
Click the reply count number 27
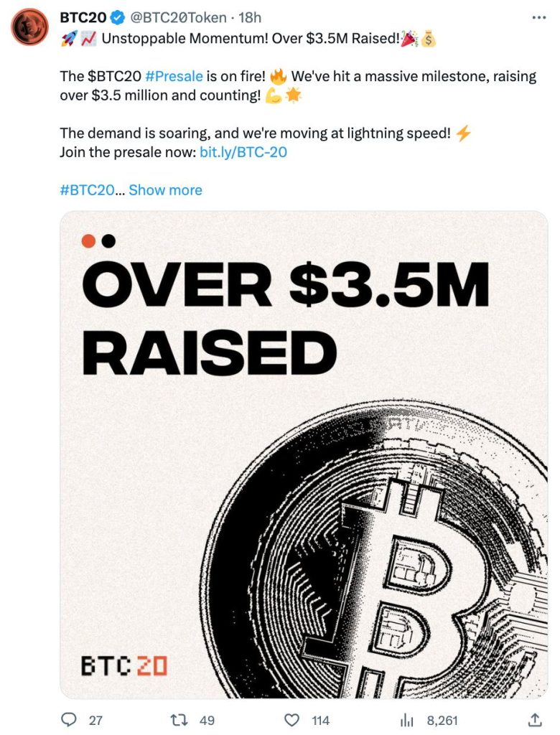(x=95, y=719)
